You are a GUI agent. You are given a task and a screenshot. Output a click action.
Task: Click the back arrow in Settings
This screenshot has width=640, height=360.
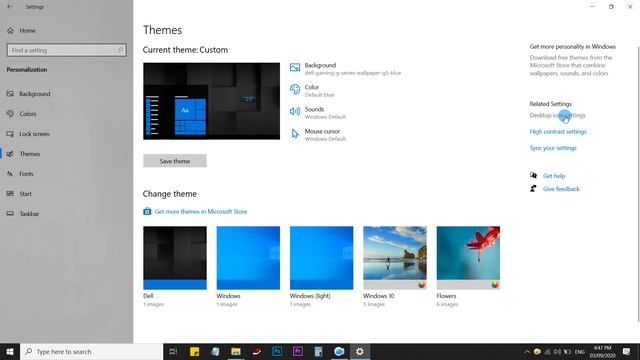(x=9, y=7)
